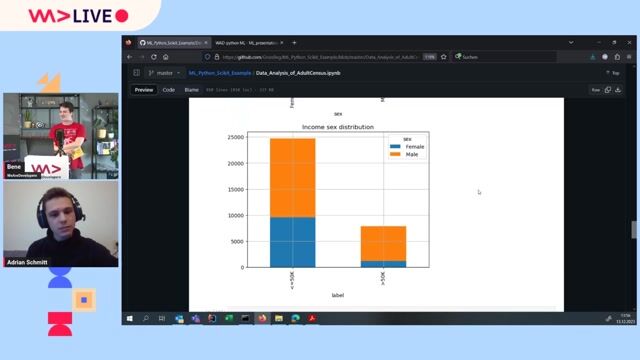The image size is (640, 360).
Task: Switch to Firefox in the taskbar
Action: (262, 318)
